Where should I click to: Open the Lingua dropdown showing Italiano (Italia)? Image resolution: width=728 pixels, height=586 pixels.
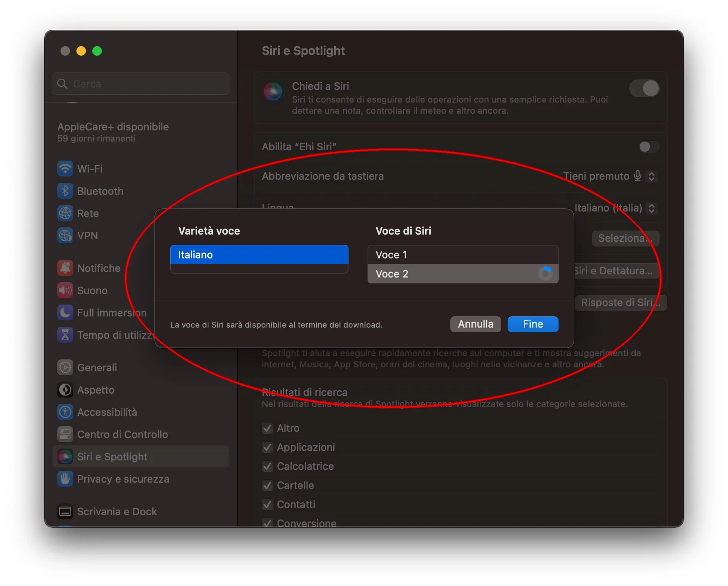pos(651,208)
